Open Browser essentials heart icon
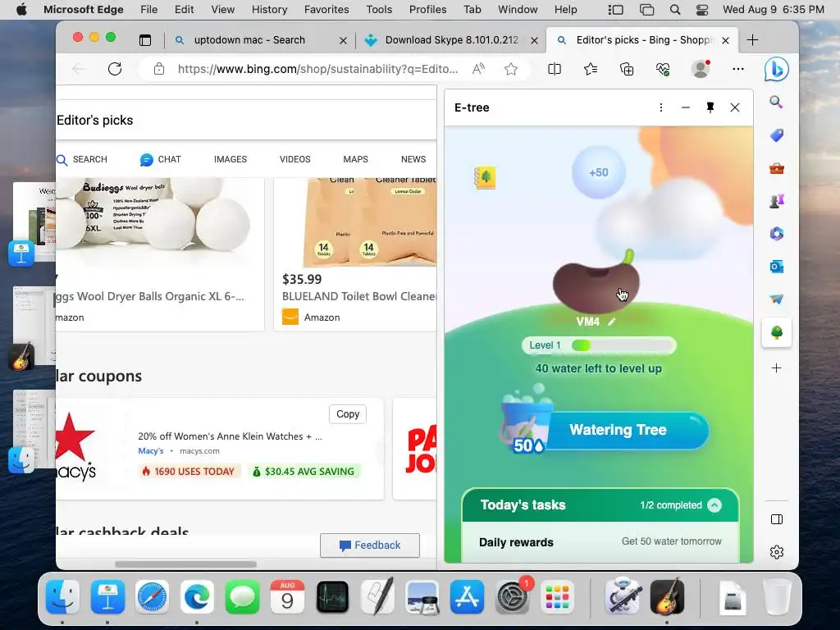The width and height of the screenshot is (840, 630). click(x=663, y=69)
